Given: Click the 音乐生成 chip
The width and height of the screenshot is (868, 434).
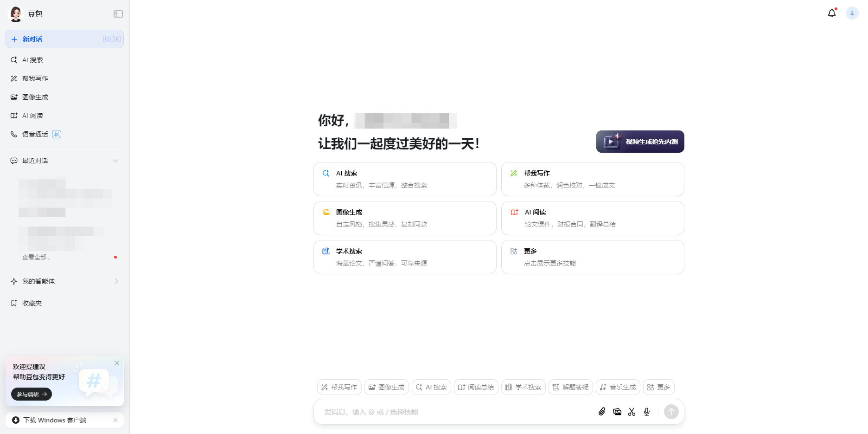Looking at the screenshot, I should [x=618, y=387].
